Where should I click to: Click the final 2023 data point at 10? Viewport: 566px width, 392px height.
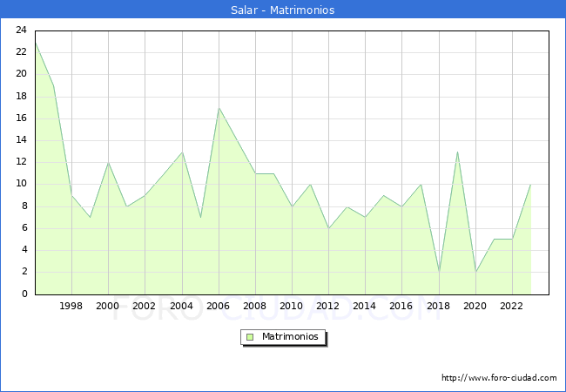click(530, 185)
